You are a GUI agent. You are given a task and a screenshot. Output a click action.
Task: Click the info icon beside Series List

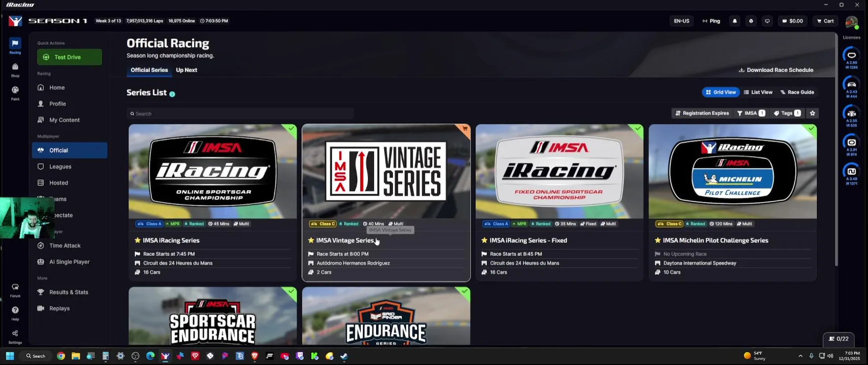pyautogui.click(x=172, y=94)
